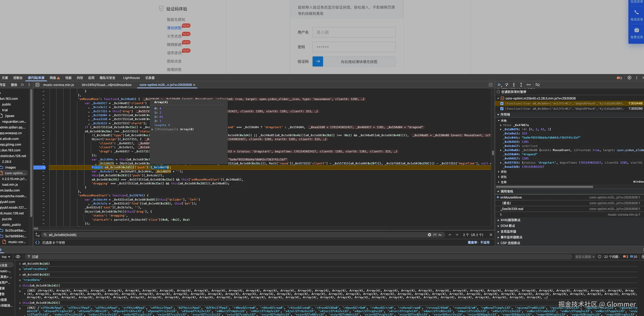Image resolution: width=644 pixels, height=316 pixels.
Task: Open DevTools settings gear
Action: (629, 78)
